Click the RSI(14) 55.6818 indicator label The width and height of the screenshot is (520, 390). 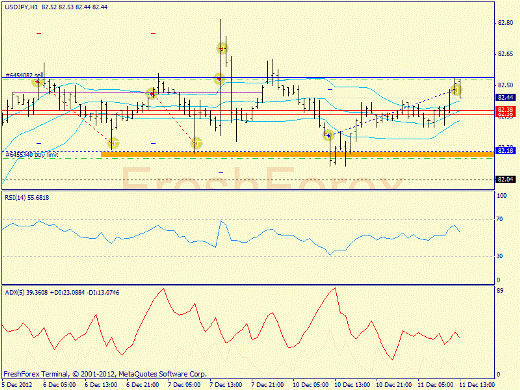coord(27,198)
